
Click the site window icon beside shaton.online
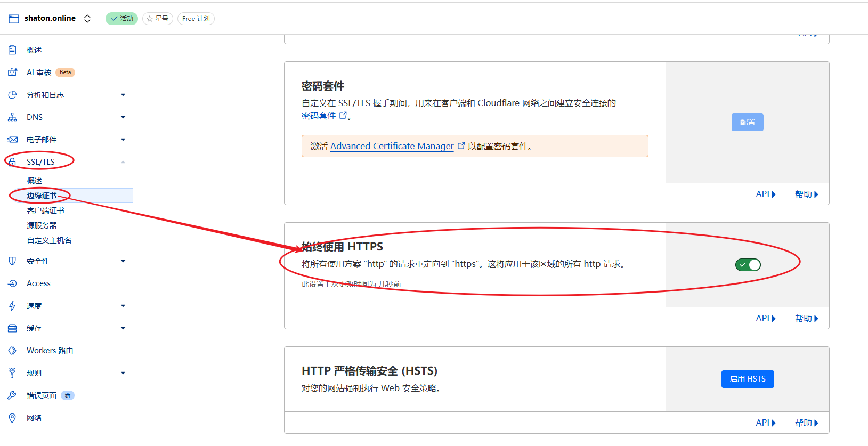[14, 19]
